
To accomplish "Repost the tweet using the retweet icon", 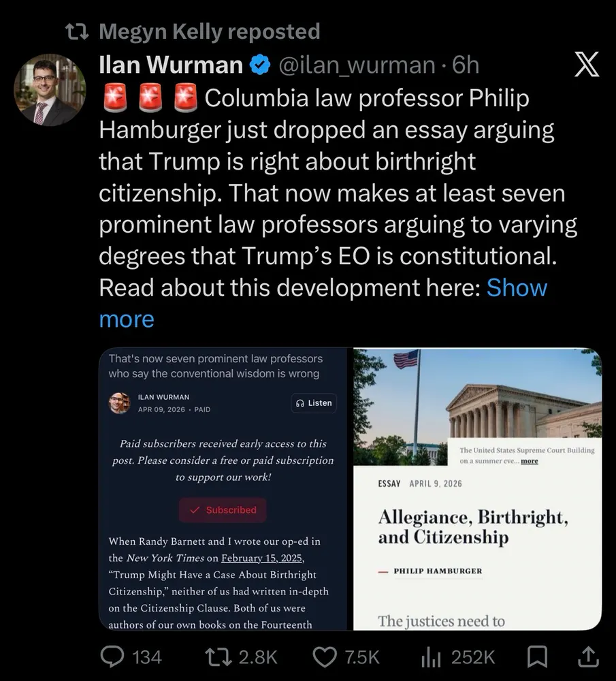I will click(x=218, y=656).
